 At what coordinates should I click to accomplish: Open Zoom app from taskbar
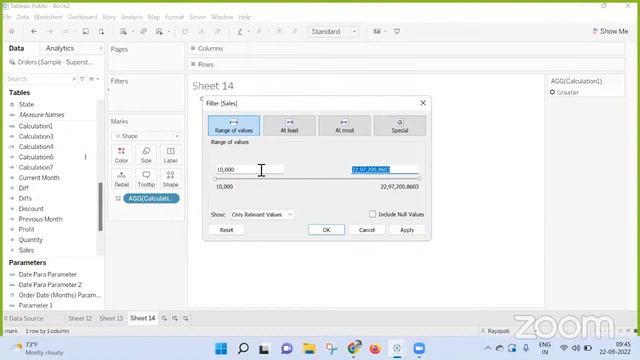pos(419,349)
